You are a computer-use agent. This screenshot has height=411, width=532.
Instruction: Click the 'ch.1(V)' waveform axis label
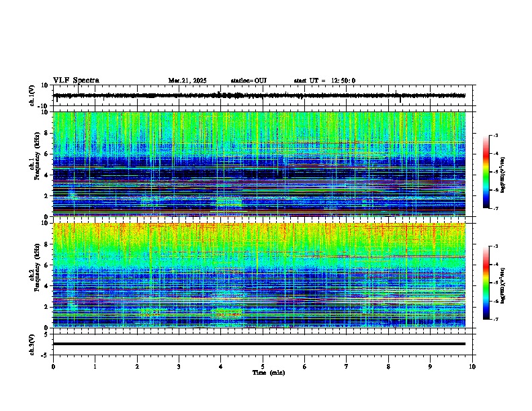[32, 95]
